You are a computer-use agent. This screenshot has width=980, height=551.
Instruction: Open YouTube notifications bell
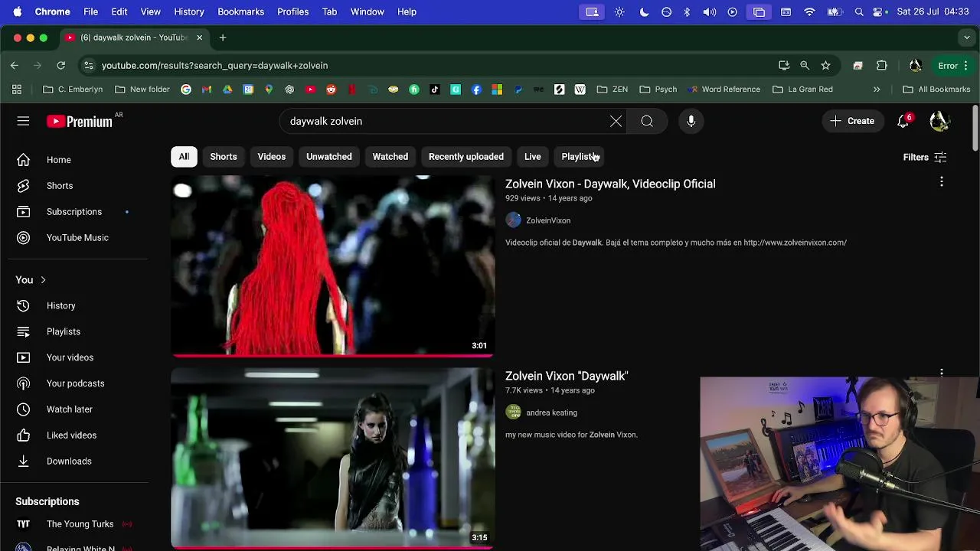[903, 121]
